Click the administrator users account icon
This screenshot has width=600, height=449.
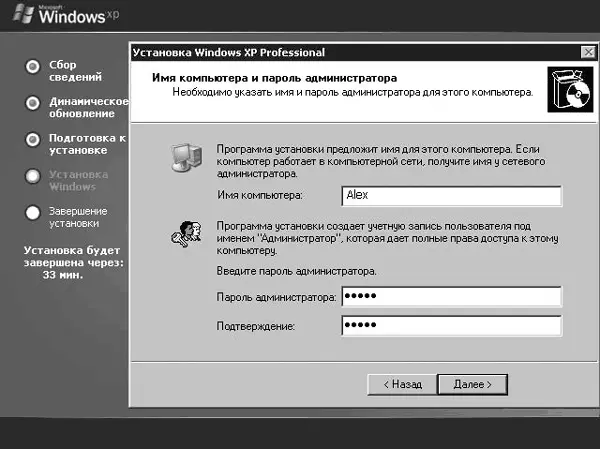[185, 235]
